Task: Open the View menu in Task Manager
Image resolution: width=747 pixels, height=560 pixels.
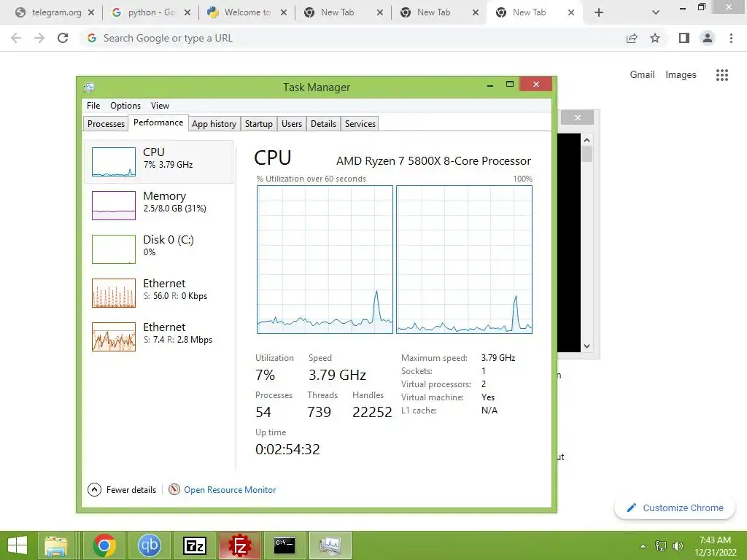Action: click(x=160, y=106)
